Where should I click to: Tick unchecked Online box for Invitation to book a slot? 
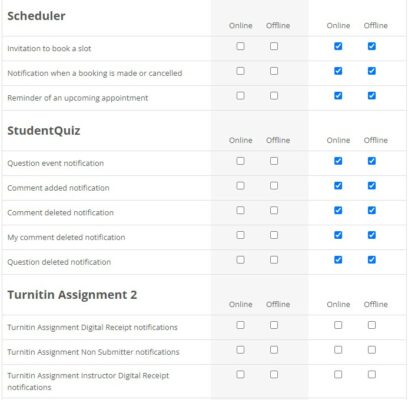tap(240, 46)
